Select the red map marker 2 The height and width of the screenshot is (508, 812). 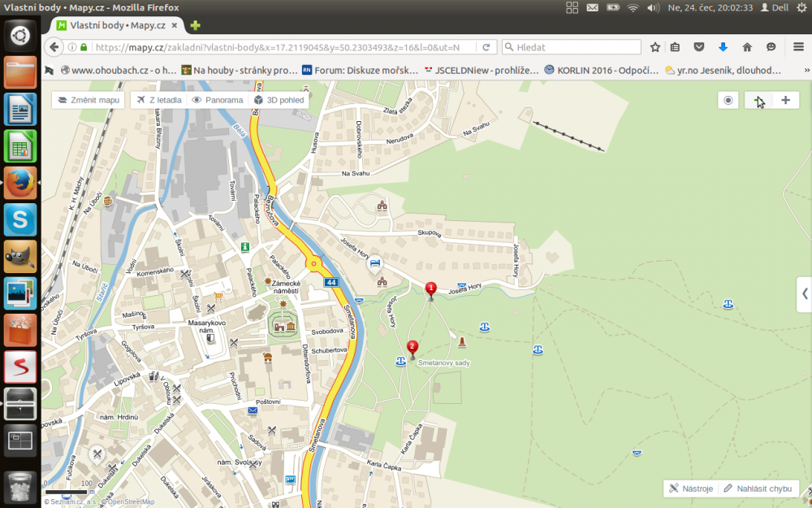point(412,349)
